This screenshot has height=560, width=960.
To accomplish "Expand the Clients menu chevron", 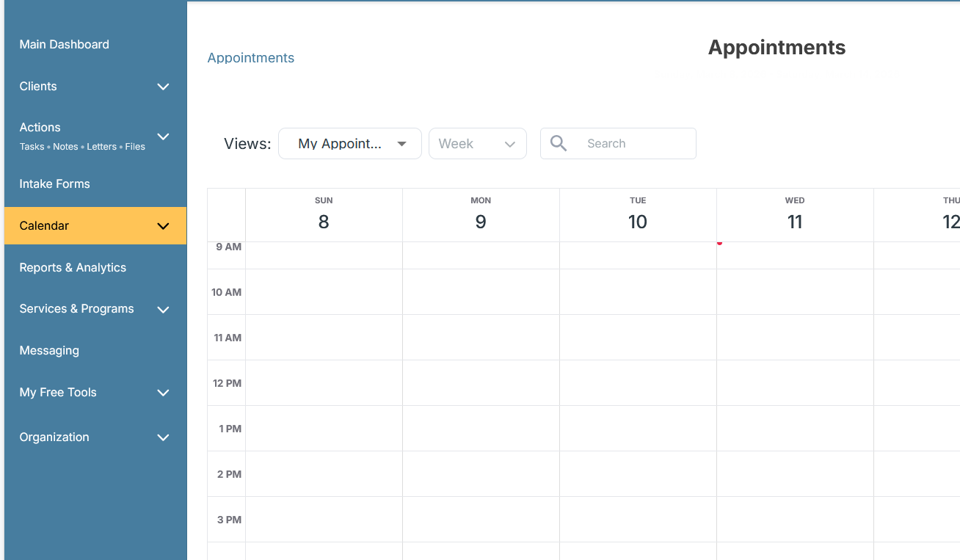I will tap(163, 87).
